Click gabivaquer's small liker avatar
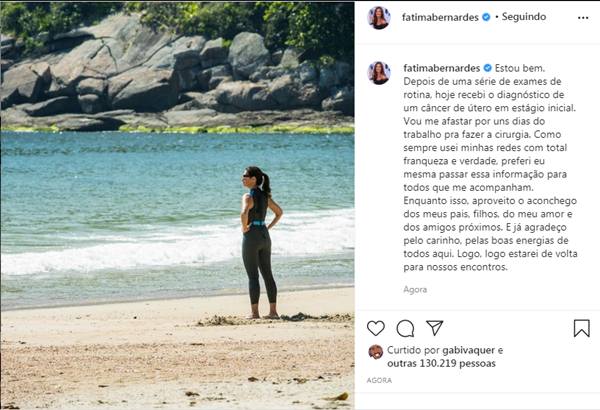 pyautogui.click(x=376, y=352)
